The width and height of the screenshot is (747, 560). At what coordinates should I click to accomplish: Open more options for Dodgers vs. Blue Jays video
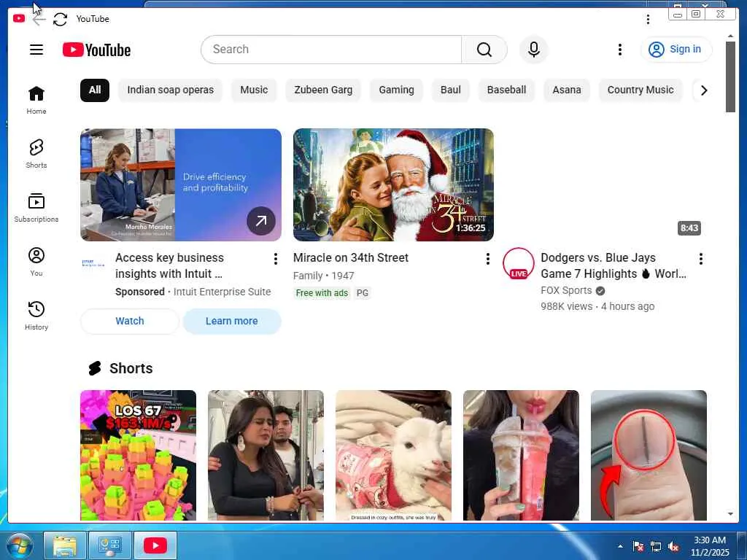pyautogui.click(x=701, y=259)
